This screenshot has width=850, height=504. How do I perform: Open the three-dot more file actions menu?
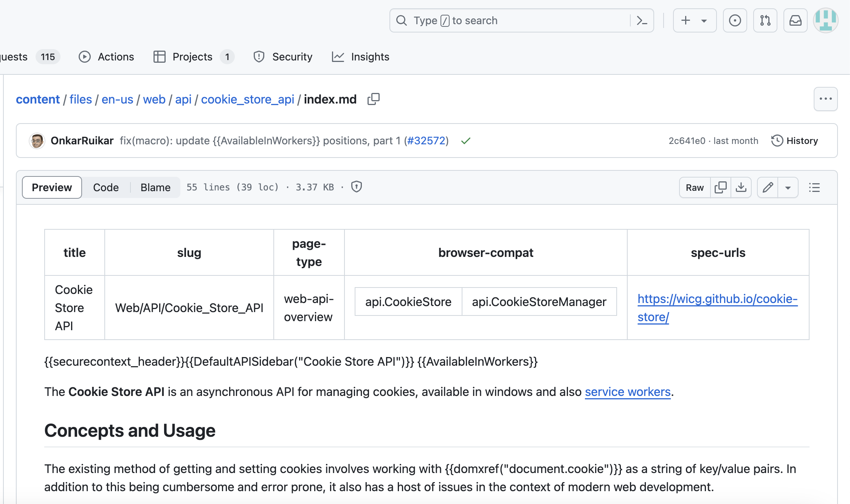(825, 99)
